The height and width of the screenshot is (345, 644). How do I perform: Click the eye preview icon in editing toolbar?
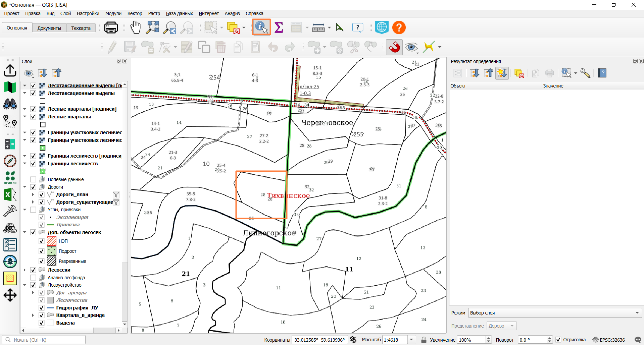pyautogui.click(x=411, y=47)
